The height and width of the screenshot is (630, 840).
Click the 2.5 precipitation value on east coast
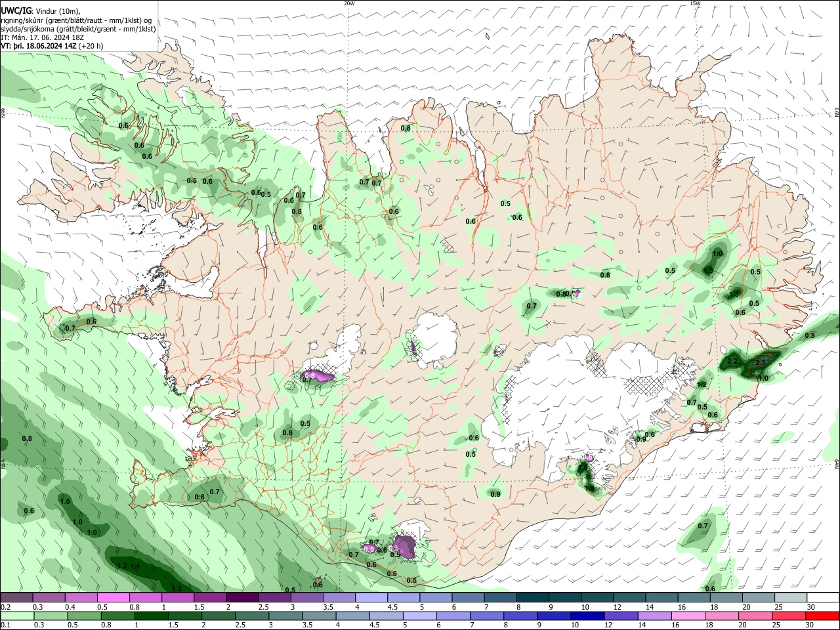coord(761,363)
